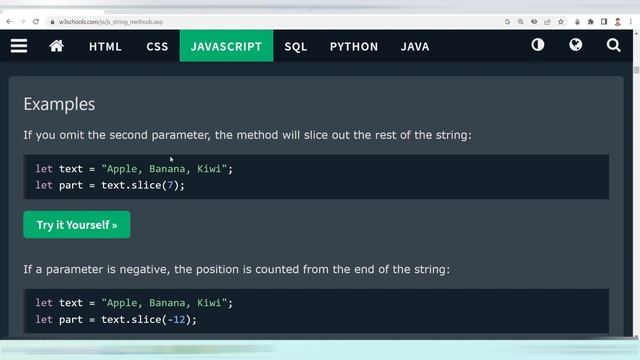640x360 pixels.
Task: Select the JAVASCRIPT tab
Action: pos(226,46)
